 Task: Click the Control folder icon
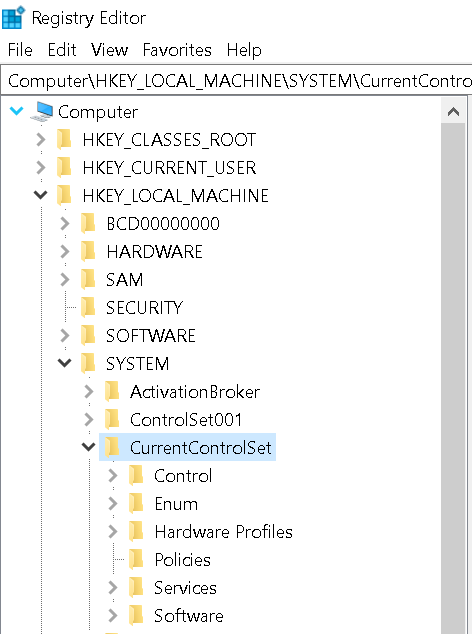[136, 476]
